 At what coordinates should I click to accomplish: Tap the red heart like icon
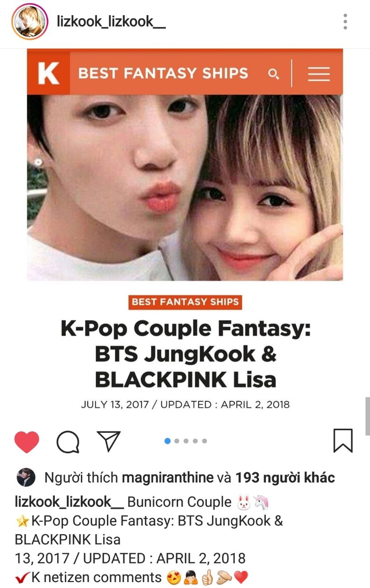(26, 441)
